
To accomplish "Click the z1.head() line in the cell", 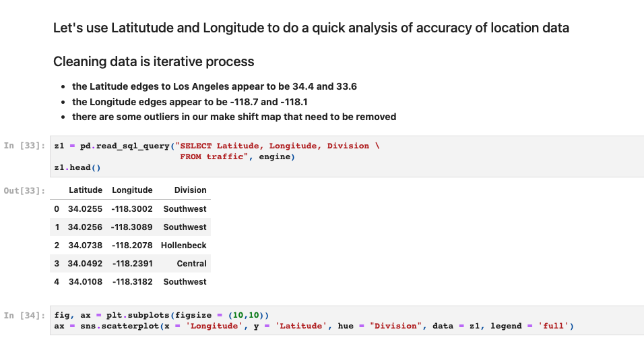I will (x=77, y=167).
